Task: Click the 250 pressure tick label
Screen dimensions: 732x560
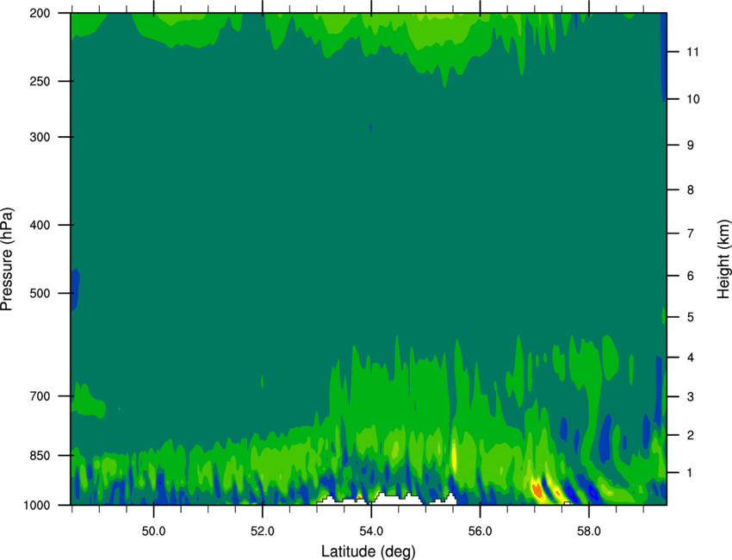Action: tap(40, 81)
